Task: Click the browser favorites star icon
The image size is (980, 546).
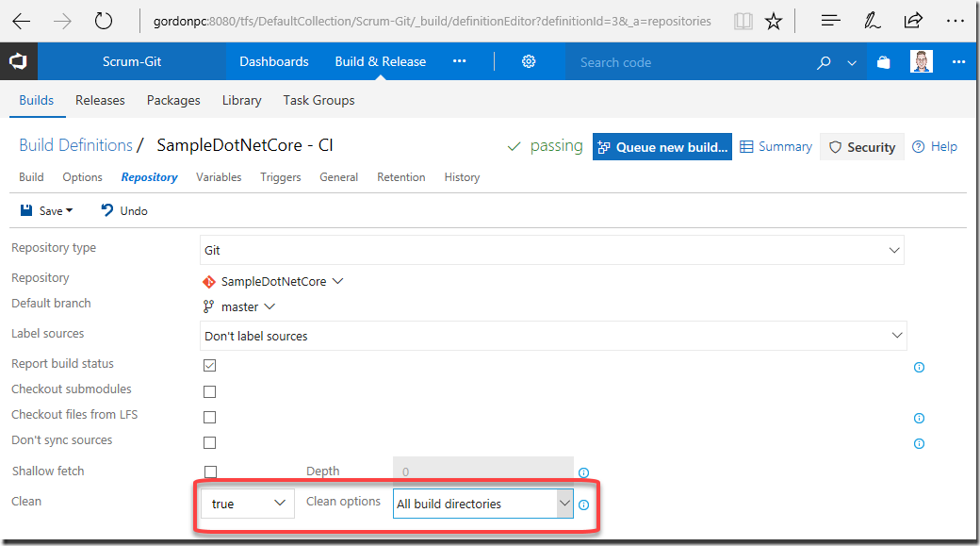Action: coord(774,22)
